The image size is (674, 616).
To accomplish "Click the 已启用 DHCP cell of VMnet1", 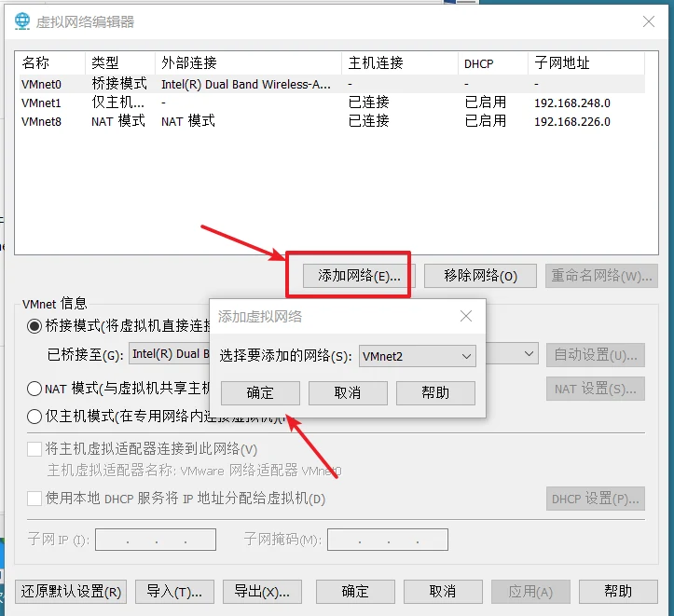I will coord(486,103).
